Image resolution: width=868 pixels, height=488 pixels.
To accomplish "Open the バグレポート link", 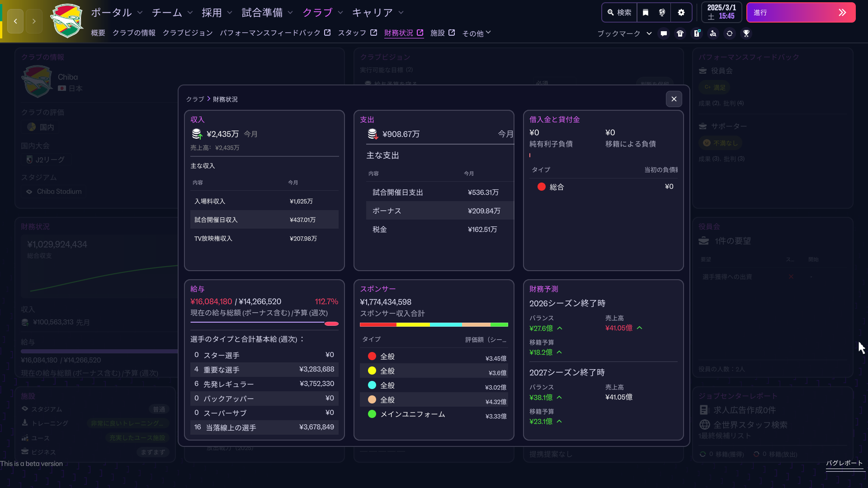I will tap(844, 463).
